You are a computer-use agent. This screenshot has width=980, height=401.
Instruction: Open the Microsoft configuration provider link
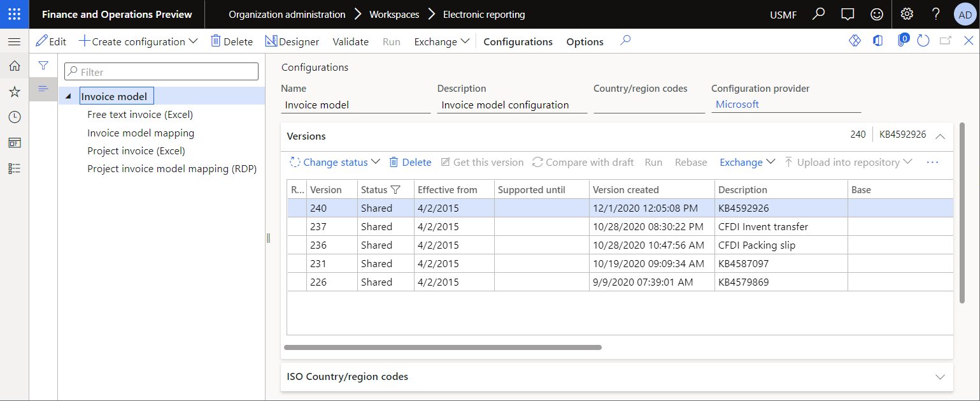(x=737, y=104)
